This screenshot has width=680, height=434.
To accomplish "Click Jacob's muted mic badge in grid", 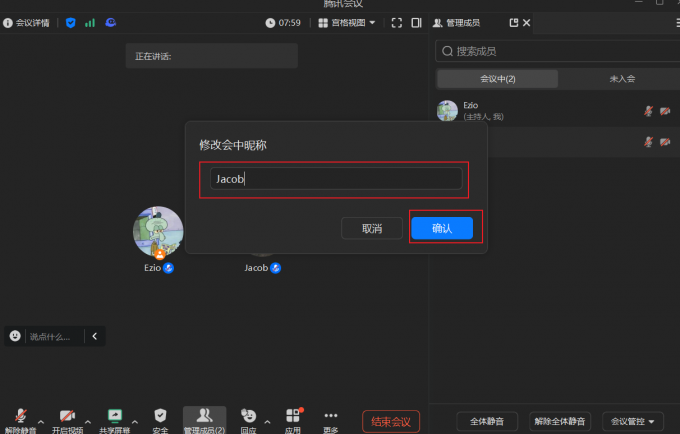I will click(275, 268).
